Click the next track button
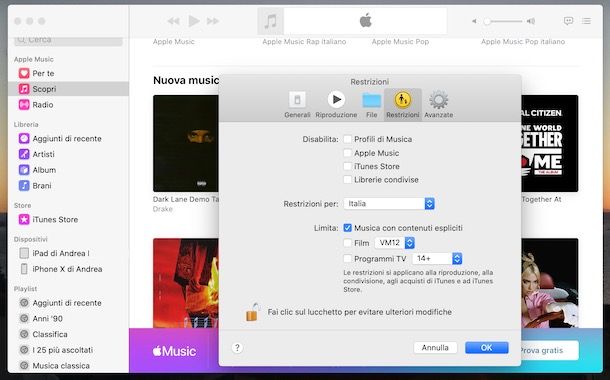Image resolution: width=610 pixels, height=380 pixels. [x=213, y=21]
